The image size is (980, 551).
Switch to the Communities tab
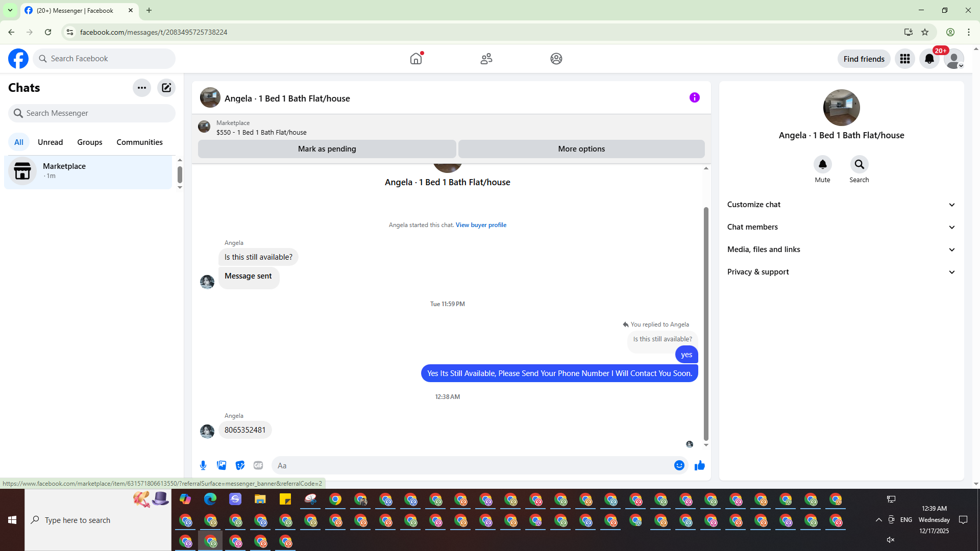pyautogui.click(x=139, y=142)
